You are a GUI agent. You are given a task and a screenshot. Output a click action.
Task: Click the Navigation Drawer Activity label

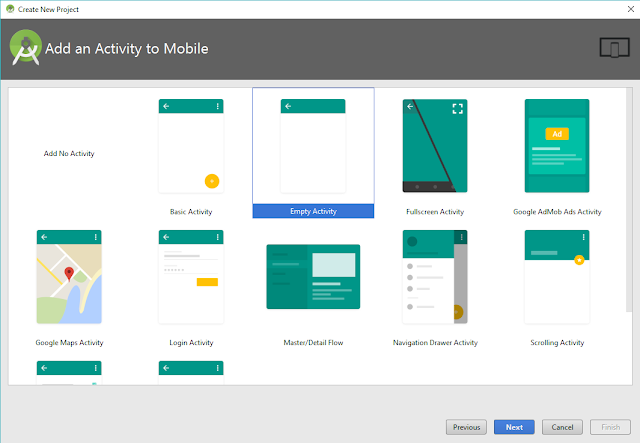(x=435, y=343)
